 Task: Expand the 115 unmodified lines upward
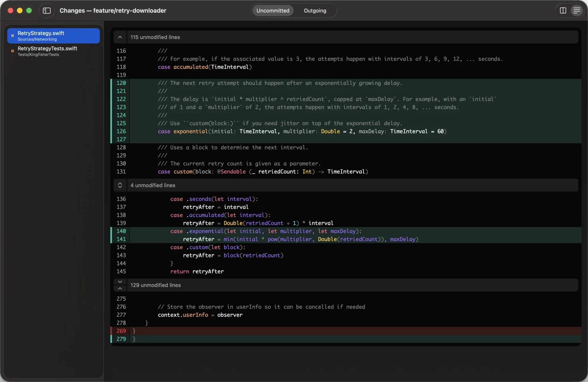click(120, 37)
